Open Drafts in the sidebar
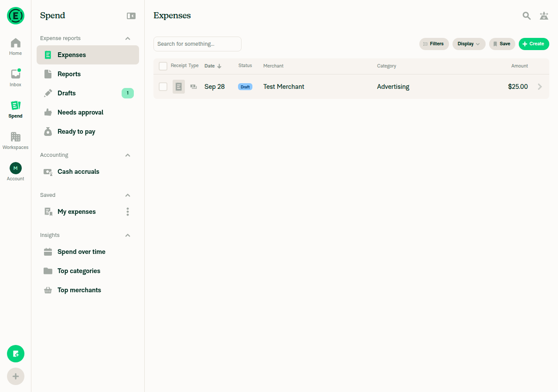 point(88,93)
